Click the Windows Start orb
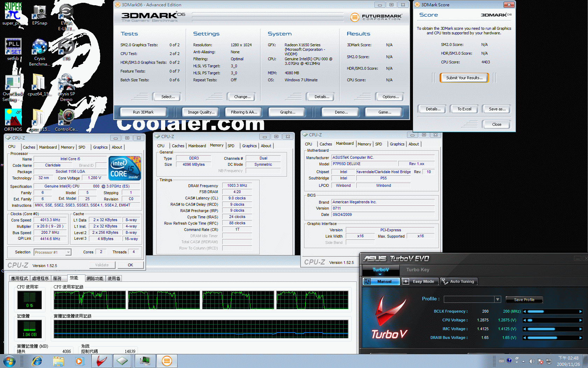The width and height of the screenshot is (588, 368). pos(9,361)
